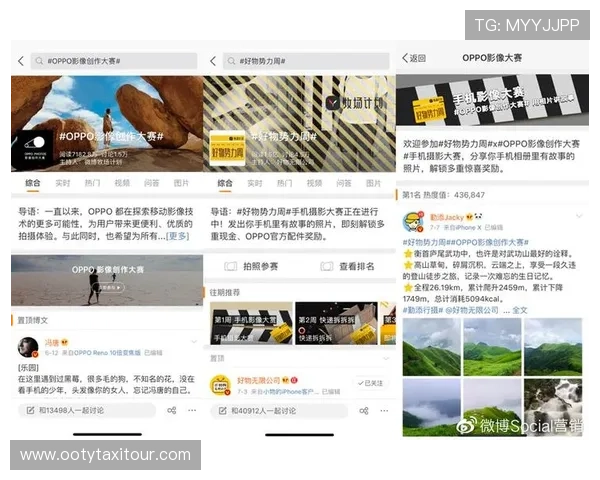The image size is (600, 480).
Task: Select 问答 tab on 好物势力周 page
Action: (x=344, y=183)
